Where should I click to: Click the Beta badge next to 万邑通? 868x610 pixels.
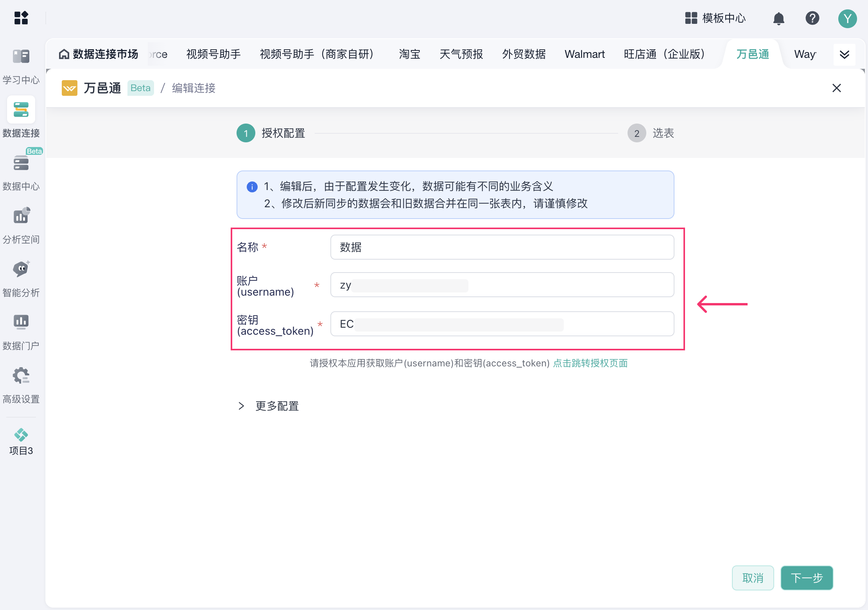(140, 88)
